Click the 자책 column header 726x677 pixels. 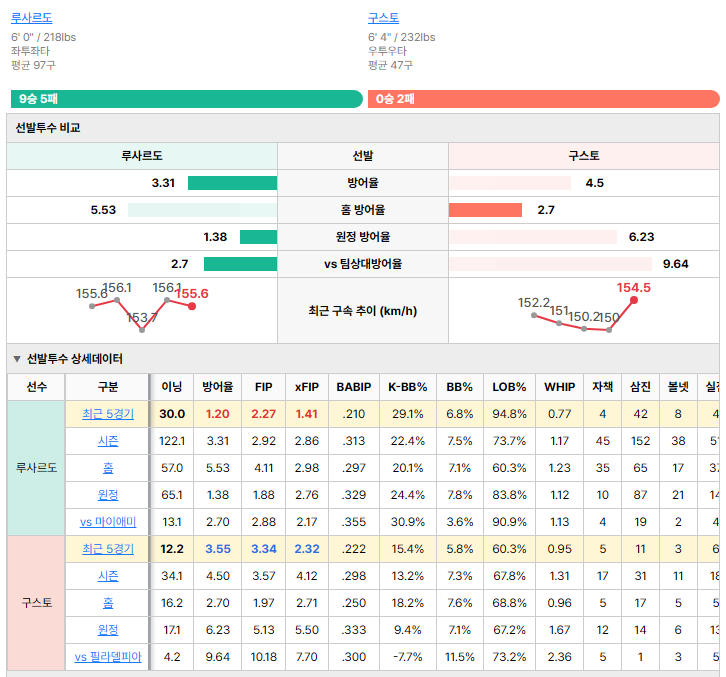602,387
